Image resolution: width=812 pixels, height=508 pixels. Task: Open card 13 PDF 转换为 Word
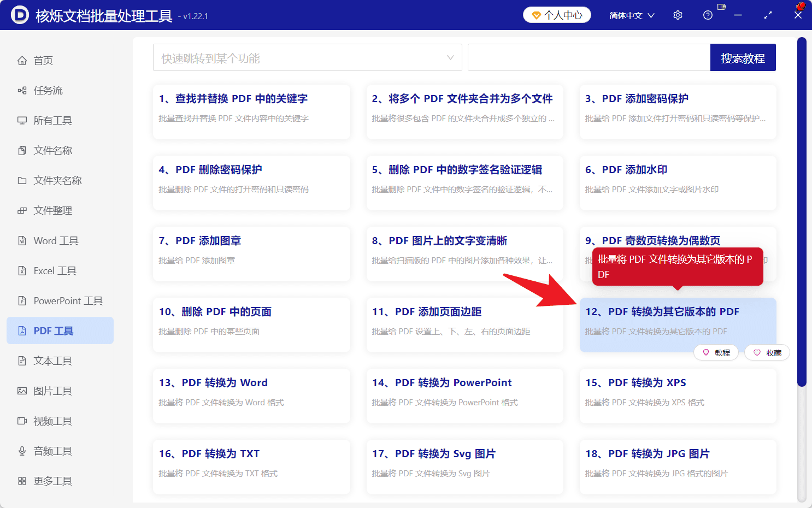pos(251,396)
